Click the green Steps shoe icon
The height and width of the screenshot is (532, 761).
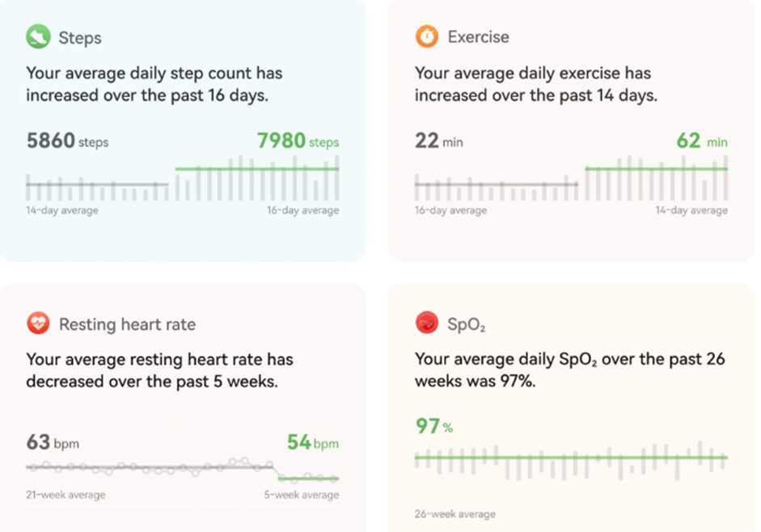tap(38, 36)
